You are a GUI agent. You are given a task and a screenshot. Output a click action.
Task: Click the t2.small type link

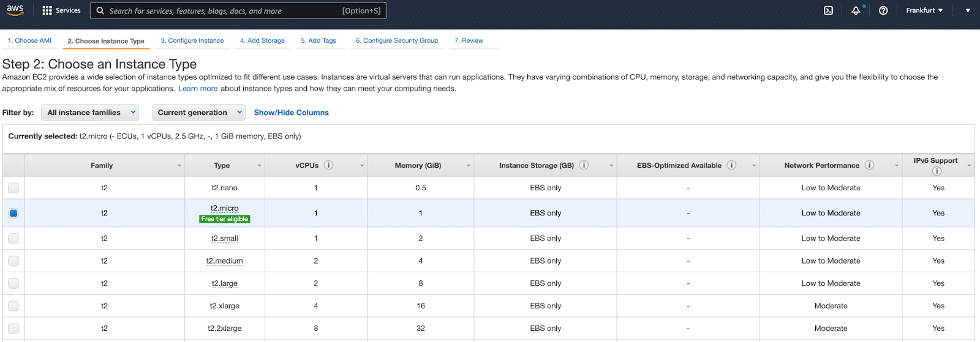point(225,239)
